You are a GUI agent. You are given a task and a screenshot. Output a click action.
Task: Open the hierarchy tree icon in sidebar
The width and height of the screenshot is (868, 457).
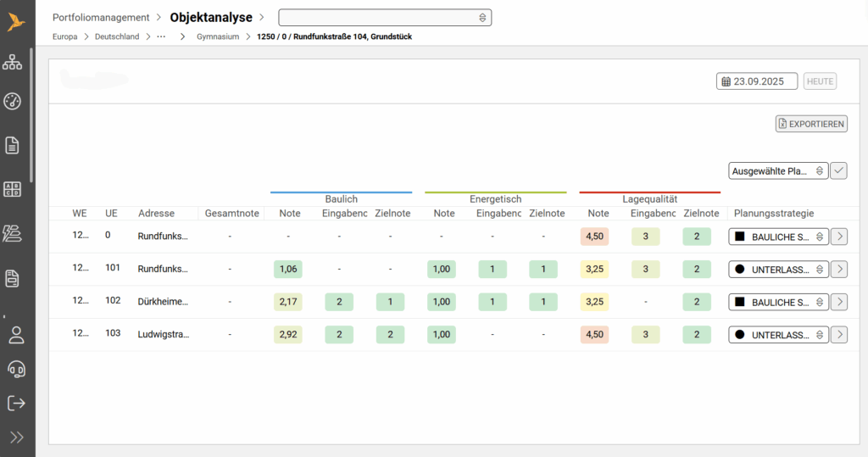13,62
